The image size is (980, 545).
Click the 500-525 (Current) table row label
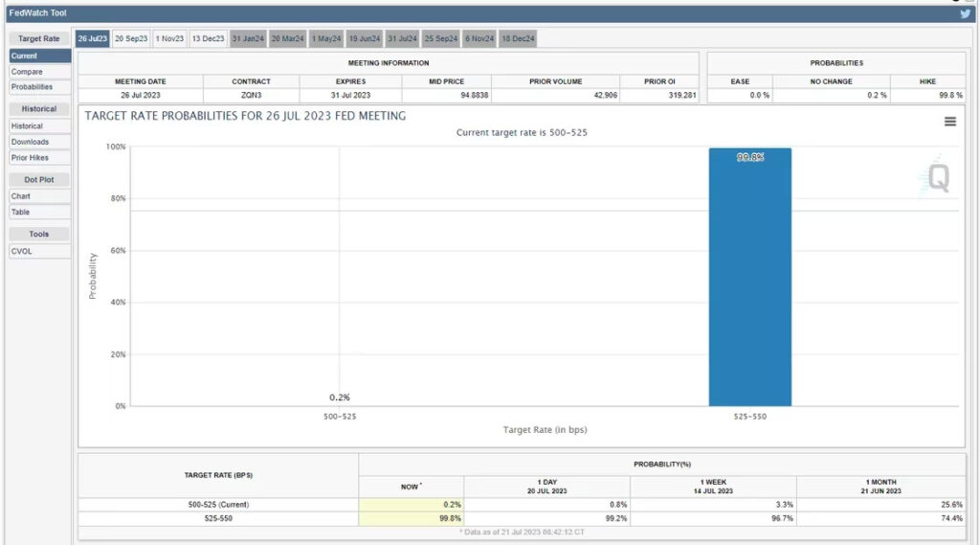(x=218, y=505)
